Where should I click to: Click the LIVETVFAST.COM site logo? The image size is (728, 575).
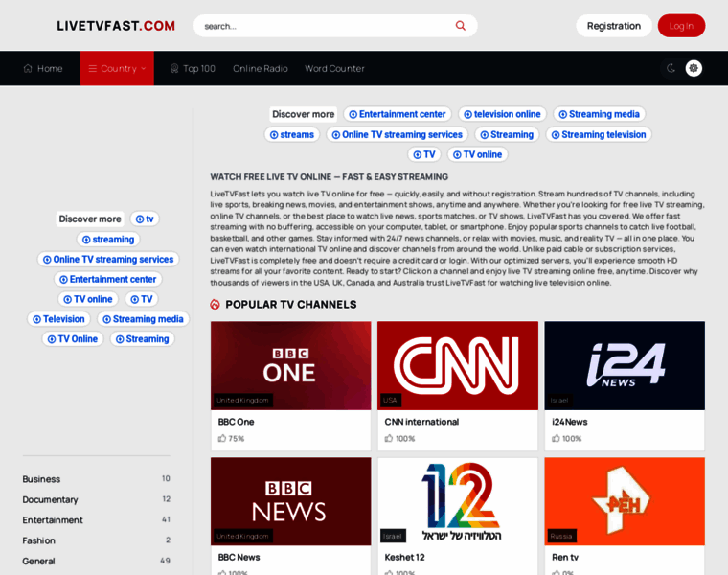pos(116,26)
